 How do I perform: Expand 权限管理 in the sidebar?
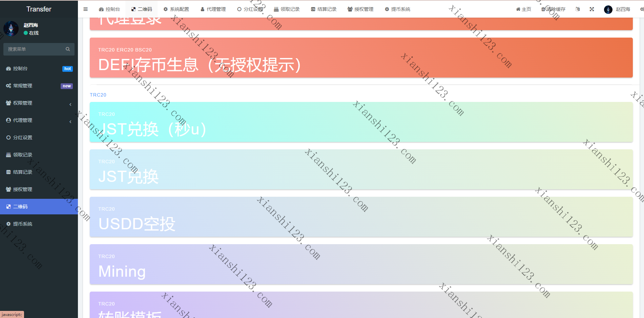(39, 103)
